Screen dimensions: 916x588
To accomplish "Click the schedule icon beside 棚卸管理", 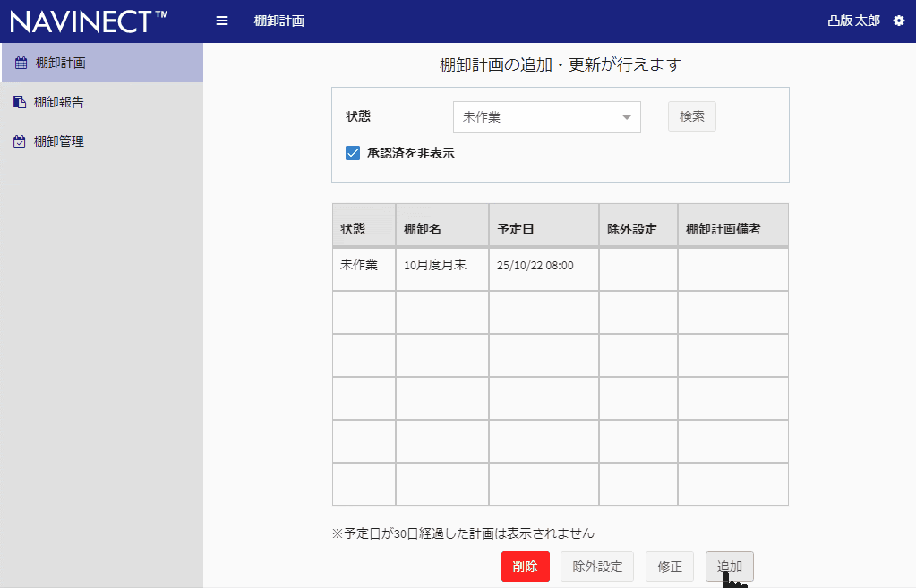I will (20, 141).
